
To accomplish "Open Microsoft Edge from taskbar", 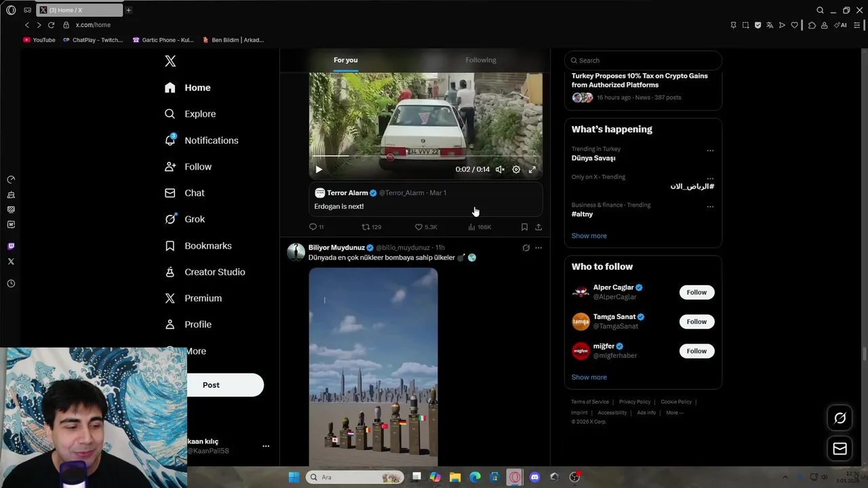I will tap(475, 477).
